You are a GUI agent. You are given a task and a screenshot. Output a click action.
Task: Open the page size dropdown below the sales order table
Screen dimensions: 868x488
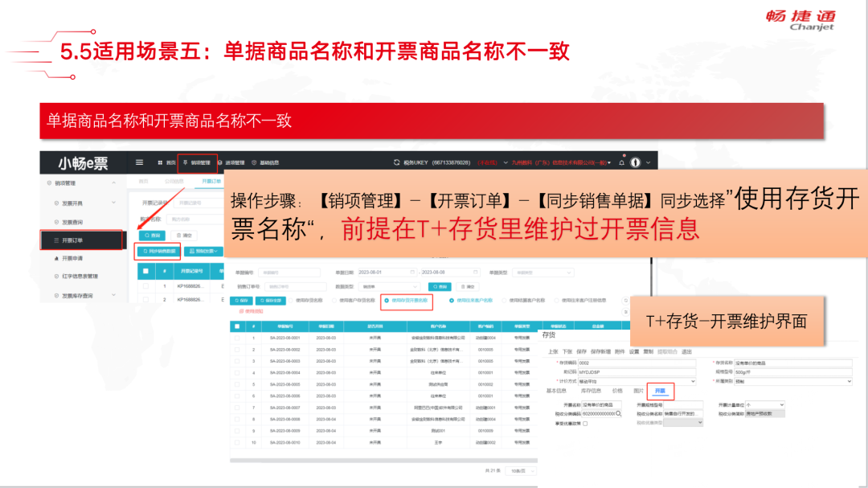[522, 471]
